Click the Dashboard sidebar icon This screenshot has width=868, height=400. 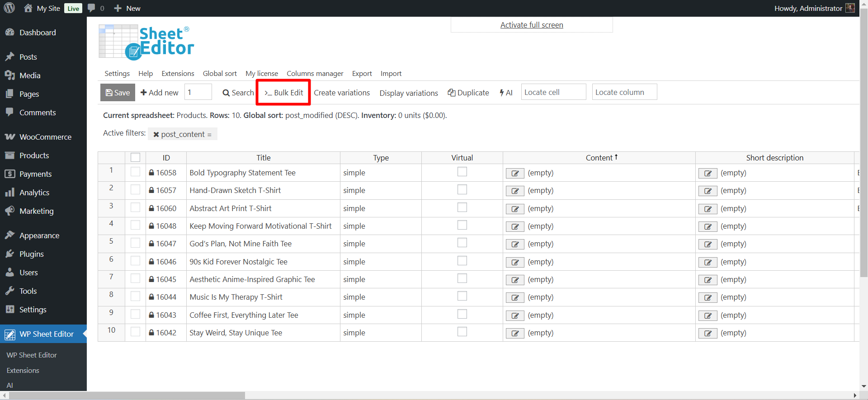[9, 33]
